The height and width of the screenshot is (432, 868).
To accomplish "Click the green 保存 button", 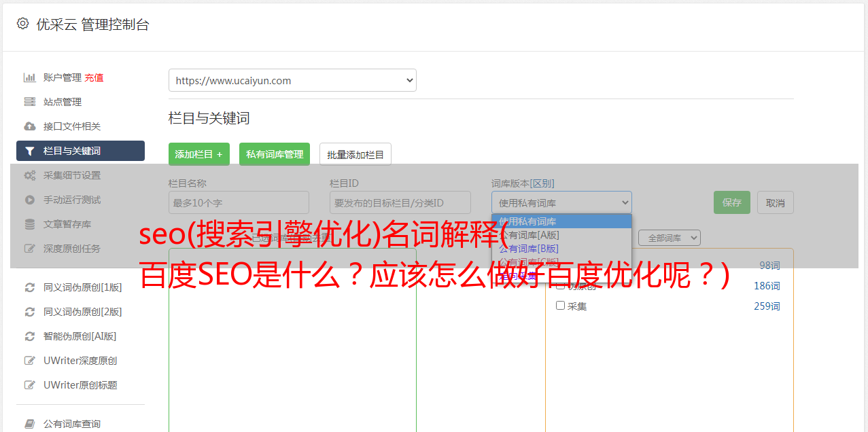I will pos(732,202).
